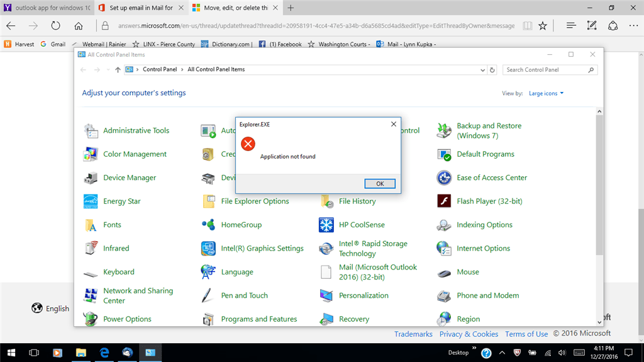The image size is (644, 362).
Task: Click the Edge favorites star icon
Action: tap(543, 26)
